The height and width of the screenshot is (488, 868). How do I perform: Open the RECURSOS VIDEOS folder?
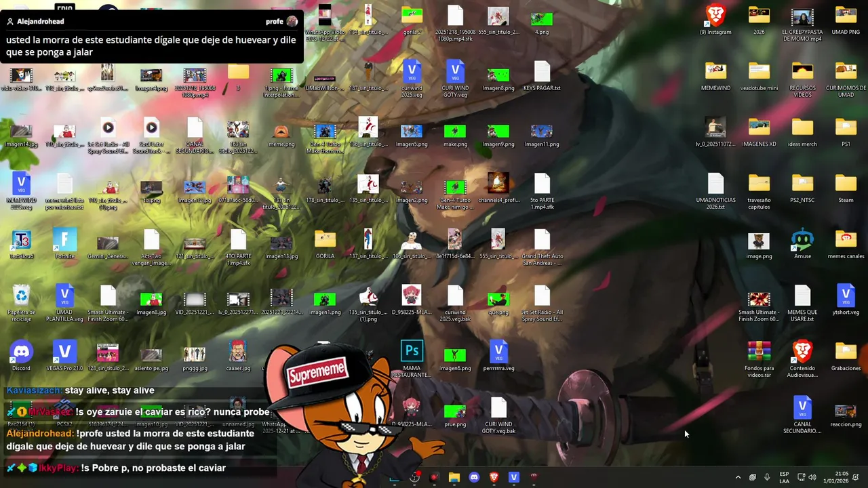pyautogui.click(x=802, y=80)
